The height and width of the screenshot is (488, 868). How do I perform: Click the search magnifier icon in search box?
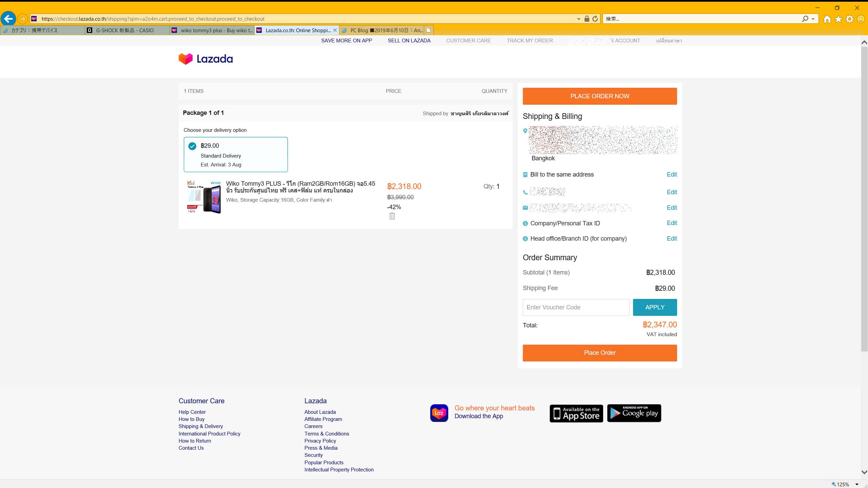[805, 19]
